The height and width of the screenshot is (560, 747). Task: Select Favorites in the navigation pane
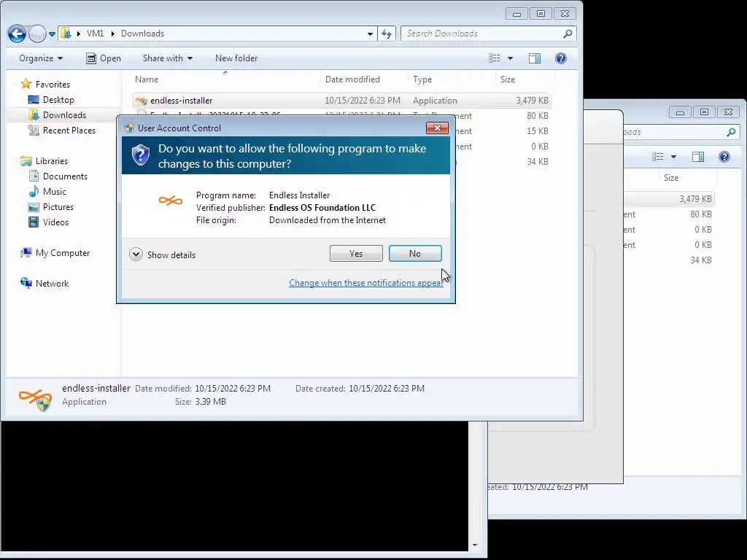[x=46, y=85]
